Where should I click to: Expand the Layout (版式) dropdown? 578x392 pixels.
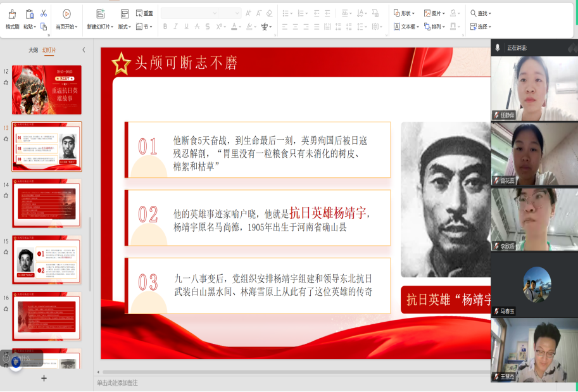point(124,27)
